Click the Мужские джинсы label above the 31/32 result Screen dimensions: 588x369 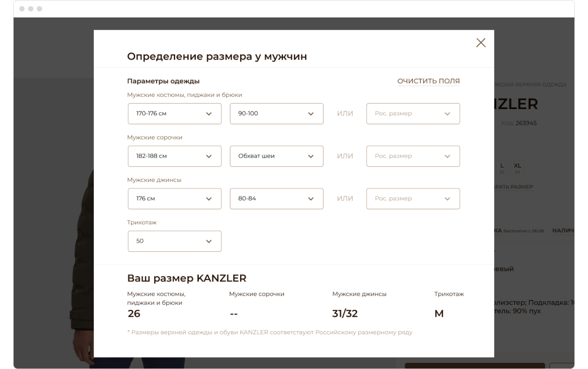coord(359,294)
